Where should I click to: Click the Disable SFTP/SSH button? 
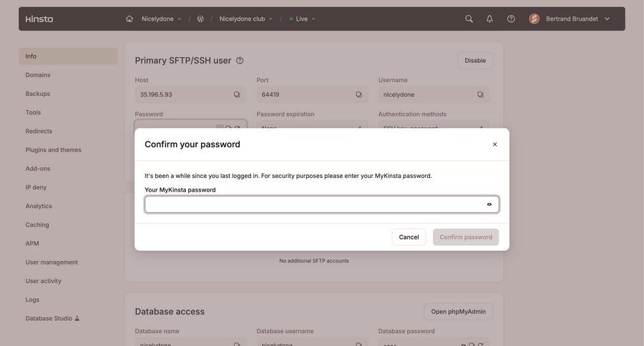click(x=475, y=61)
